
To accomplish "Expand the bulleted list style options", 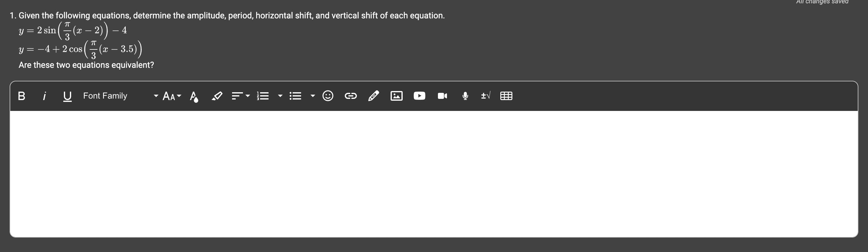I will tap(313, 96).
